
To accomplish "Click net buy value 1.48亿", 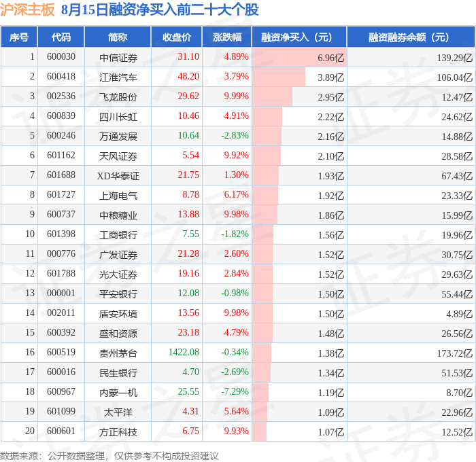I will point(331,334).
